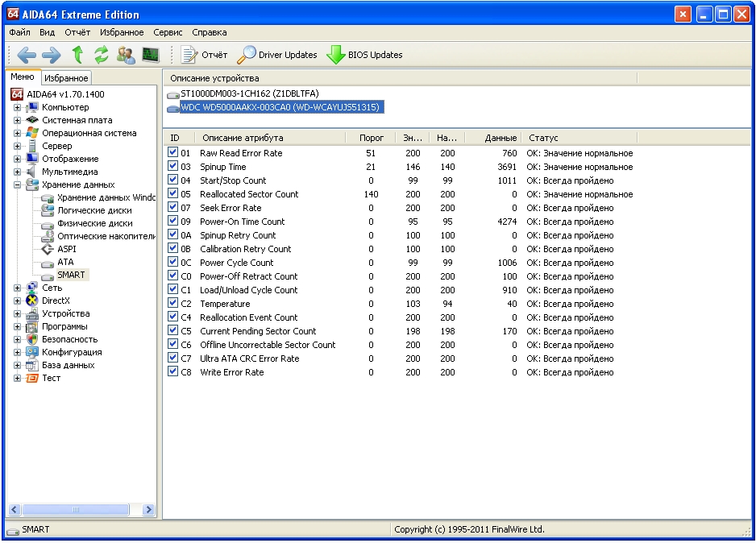Refresh using the green circular arrows icon

pos(102,55)
